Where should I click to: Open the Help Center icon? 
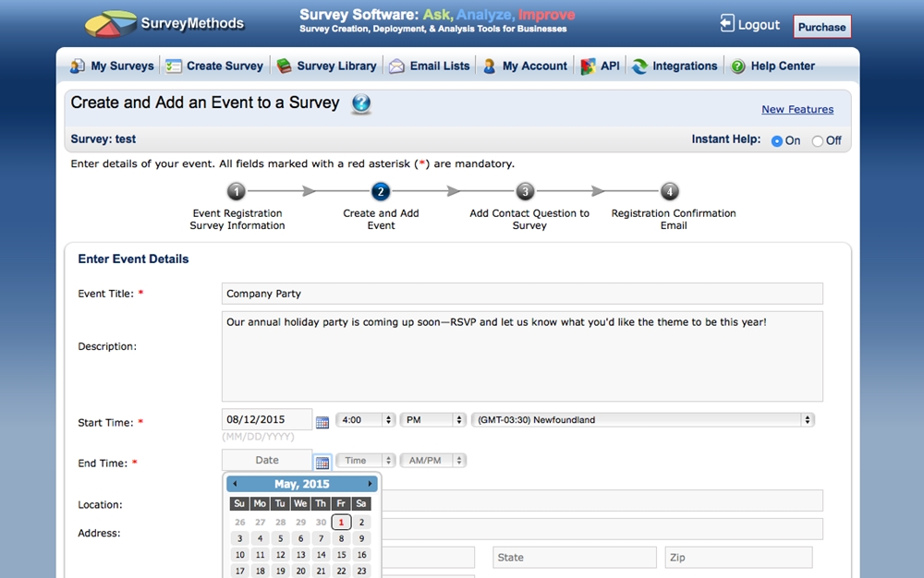tap(739, 66)
